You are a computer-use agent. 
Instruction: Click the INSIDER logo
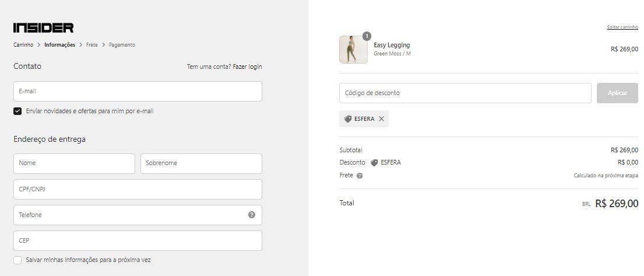coord(44,28)
